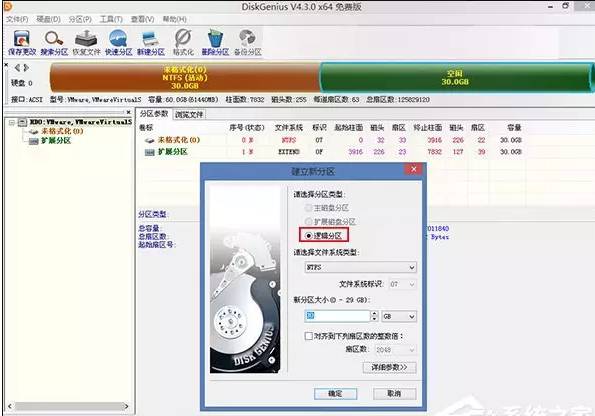Click the 卷标 column header
This screenshot has height=416, width=595.
click(146, 128)
